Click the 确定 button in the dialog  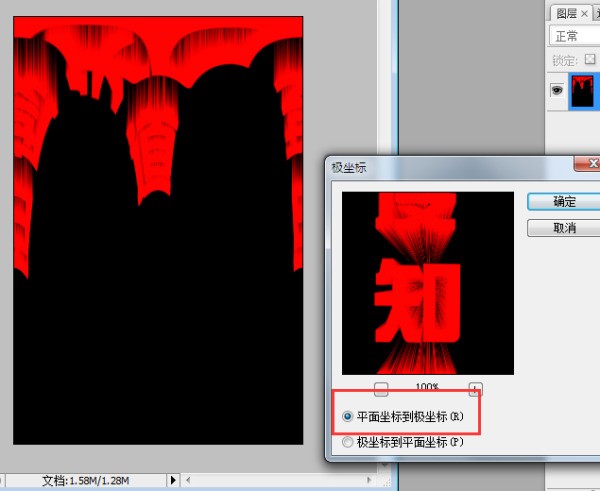564,201
